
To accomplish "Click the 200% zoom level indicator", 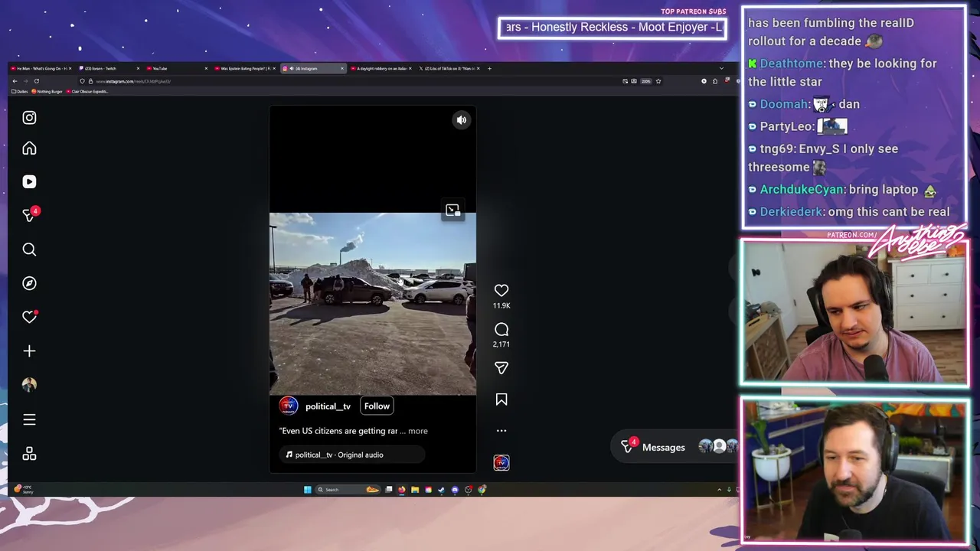I will 645,81.
